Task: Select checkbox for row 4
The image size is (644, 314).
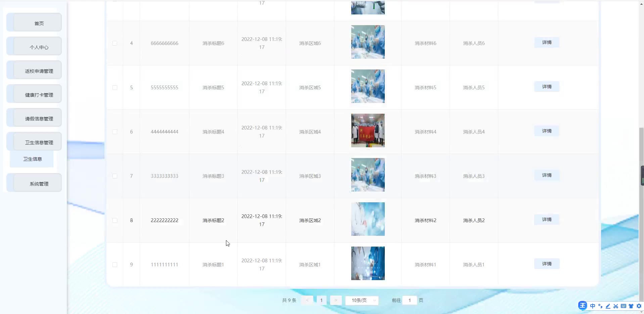Action: [x=115, y=43]
